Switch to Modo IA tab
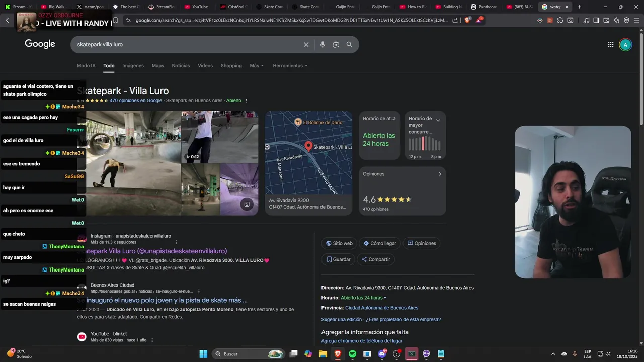Image resolution: width=644 pixels, height=362 pixels. point(86,66)
